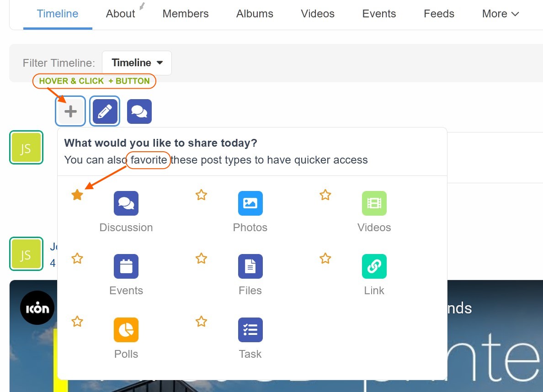
Task: Switch to the Members tab
Action: tap(186, 14)
